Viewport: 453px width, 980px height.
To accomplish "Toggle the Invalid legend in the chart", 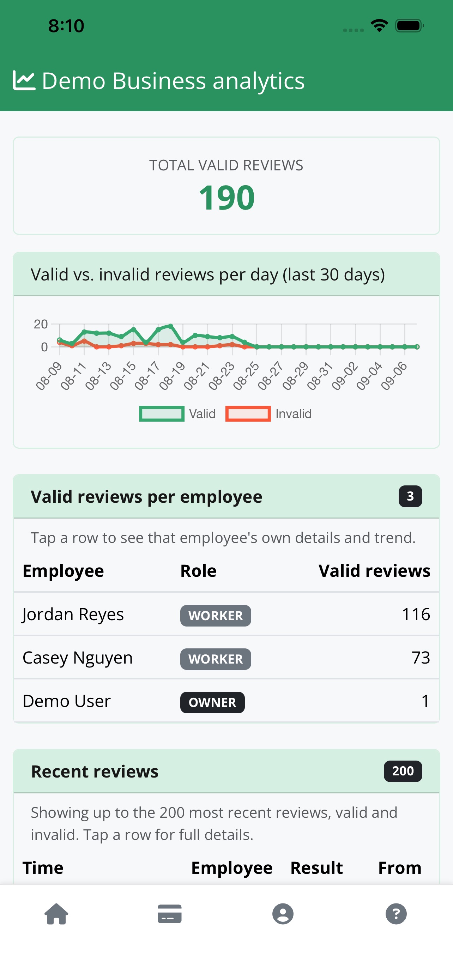I will coord(268,413).
